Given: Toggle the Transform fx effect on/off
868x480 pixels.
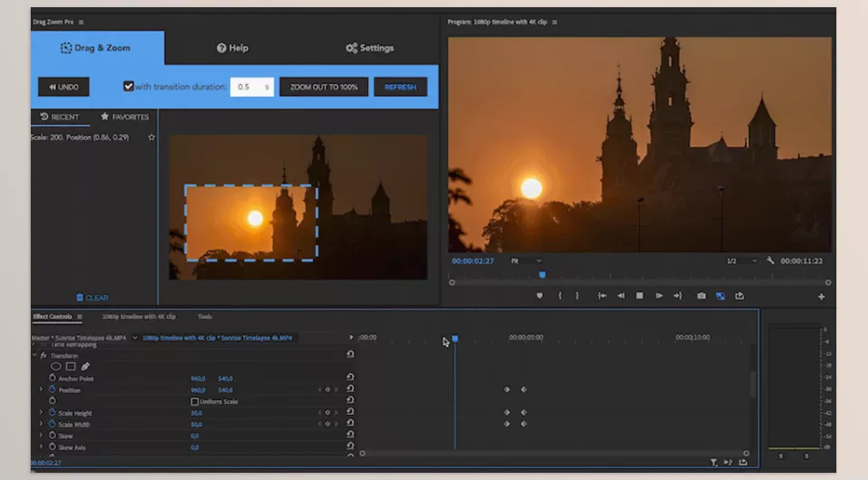Looking at the screenshot, I should pos(43,355).
